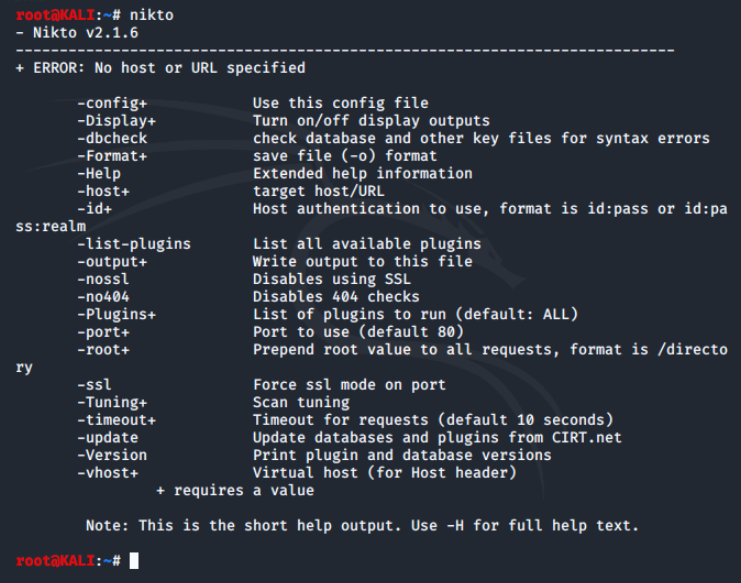Click the typed 'nikto' command text
The image size is (741, 583).
(x=152, y=15)
